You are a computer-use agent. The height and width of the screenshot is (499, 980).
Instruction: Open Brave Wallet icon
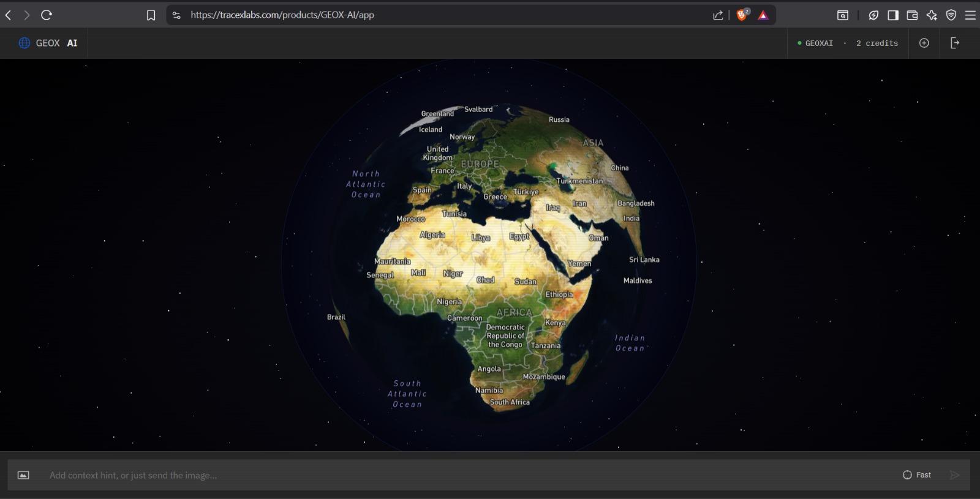(x=912, y=15)
